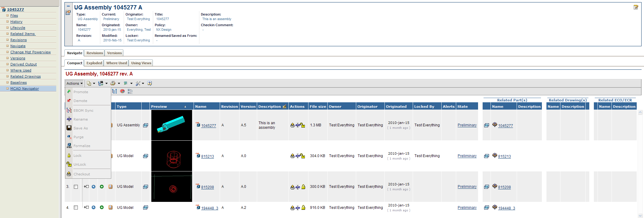The width and height of the screenshot is (644, 218).
Task: Click the unlock icon in row 1045277 actions
Action: pos(303,125)
